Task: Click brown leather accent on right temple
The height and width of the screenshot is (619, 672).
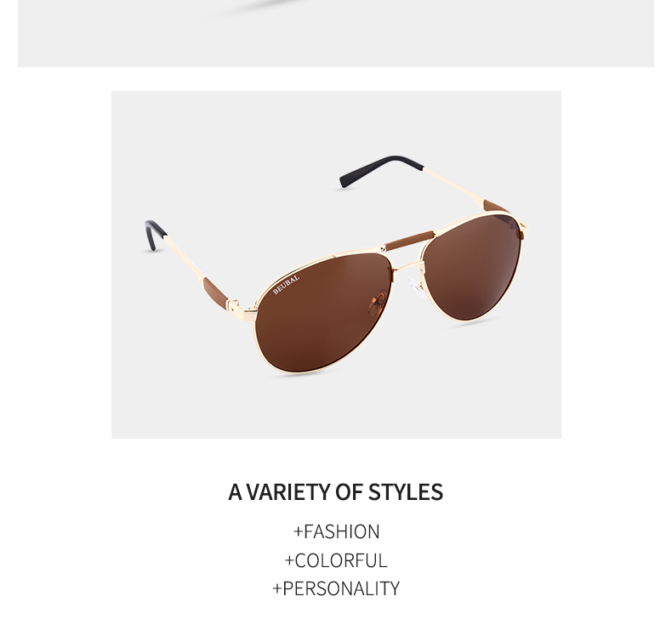Action: (496, 207)
